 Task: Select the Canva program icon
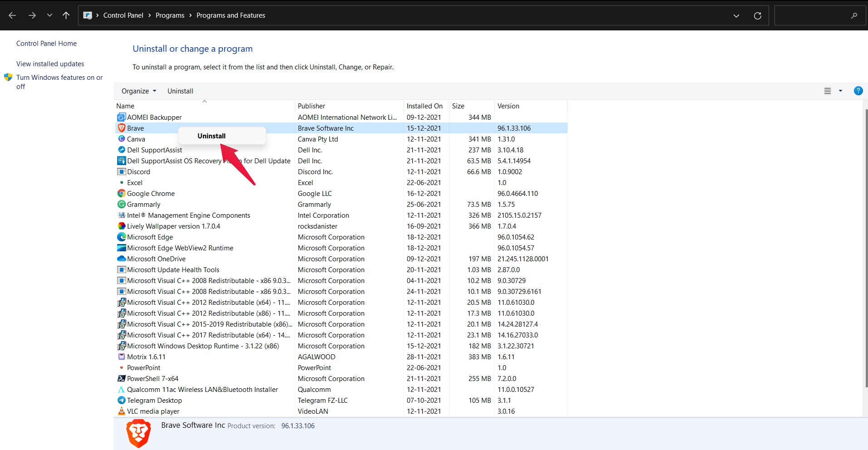[121, 139]
